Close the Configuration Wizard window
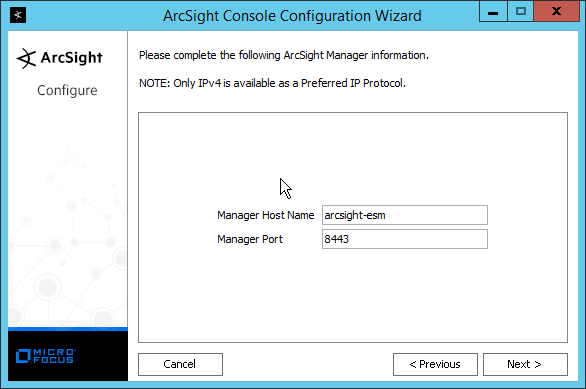 [x=556, y=12]
